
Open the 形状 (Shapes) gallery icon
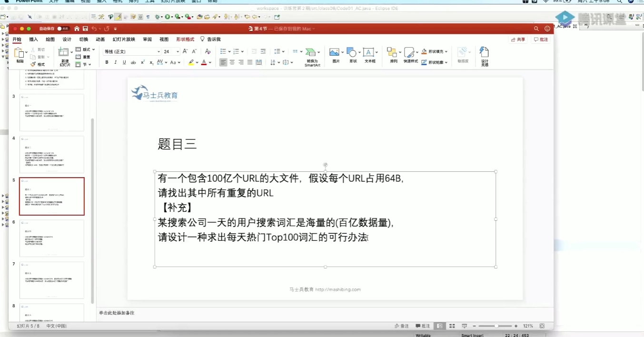(x=351, y=52)
